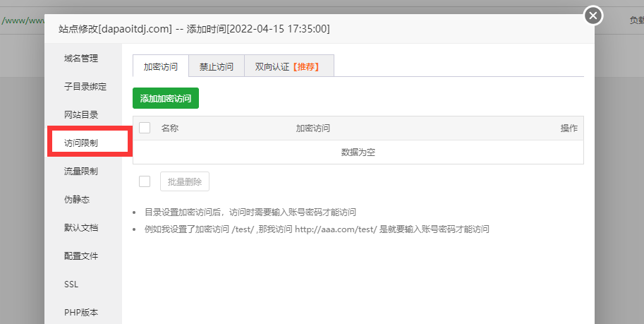Open 伪静态 settings

pos(77,200)
